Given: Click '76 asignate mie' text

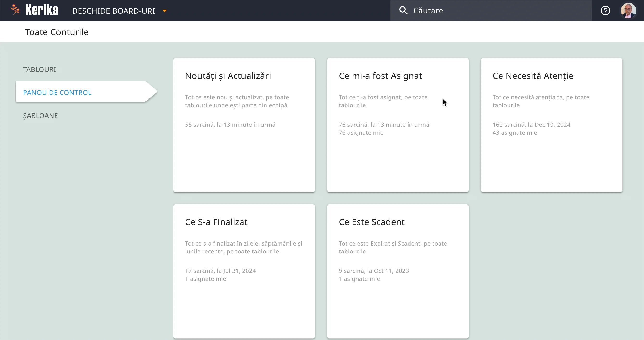Looking at the screenshot, I should click(x=361, y=132).
